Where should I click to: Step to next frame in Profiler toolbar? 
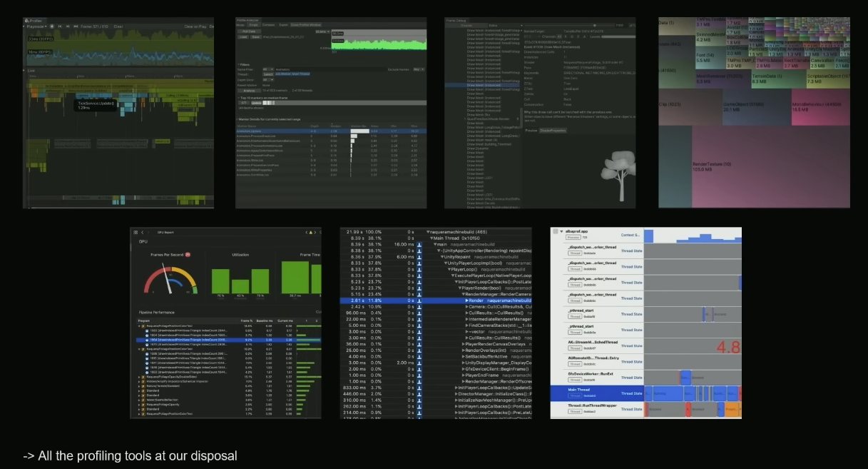(68, 26)
